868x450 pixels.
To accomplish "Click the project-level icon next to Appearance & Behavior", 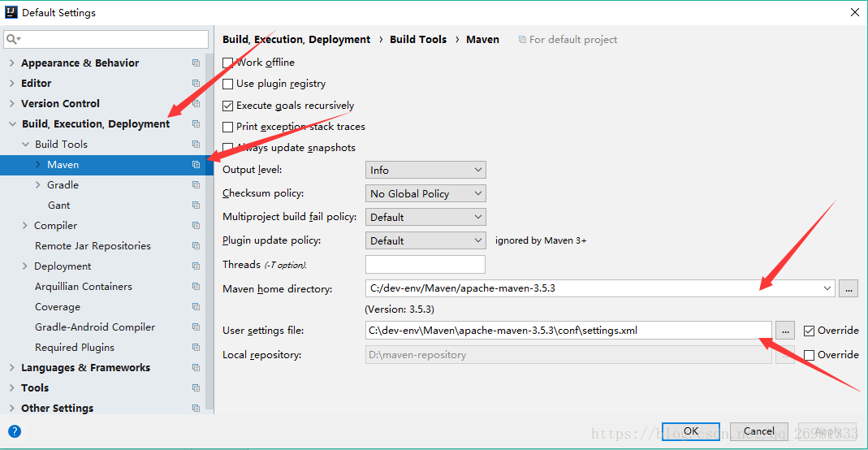I will tap(196, 63).
